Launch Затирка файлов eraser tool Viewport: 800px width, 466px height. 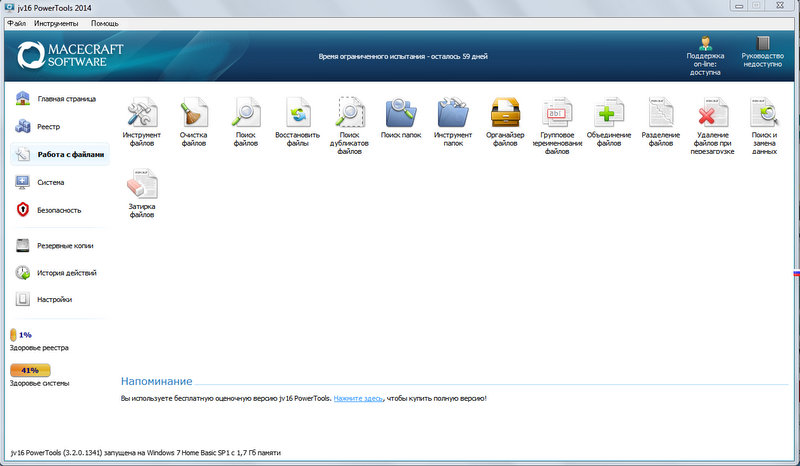coord(141,193)
